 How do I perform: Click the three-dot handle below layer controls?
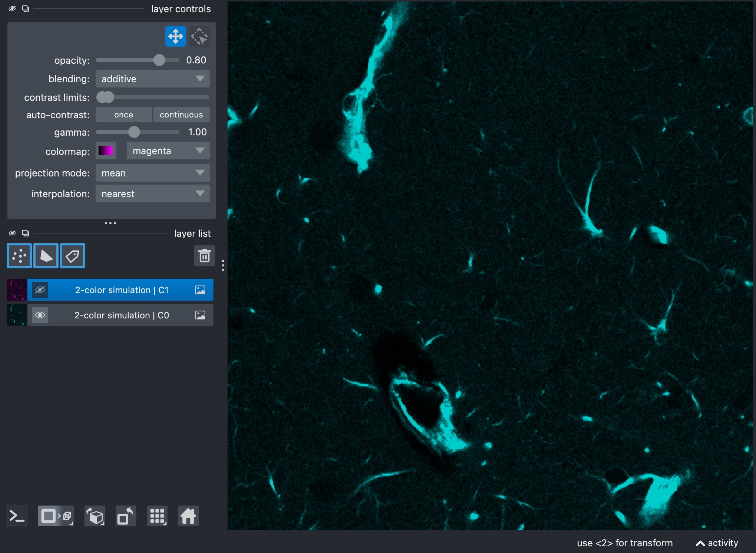[x=110, y=223]
